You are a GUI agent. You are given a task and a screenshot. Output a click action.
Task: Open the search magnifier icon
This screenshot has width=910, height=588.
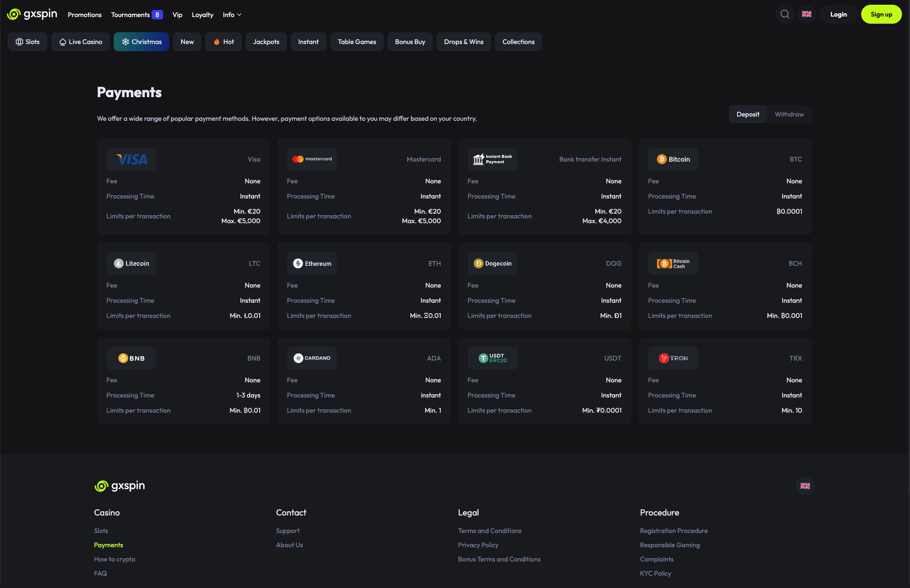point(785,14)
